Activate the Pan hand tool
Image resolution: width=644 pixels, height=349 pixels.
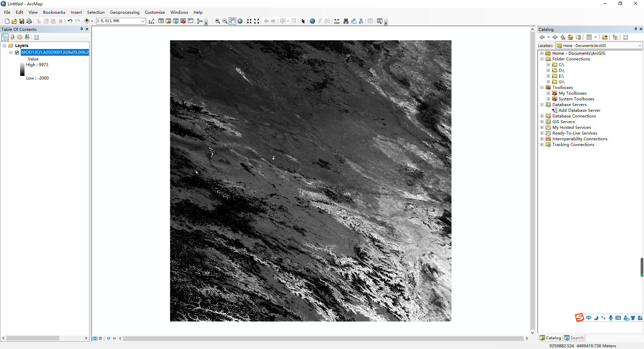pyautogui.click(x=232, y=21)
